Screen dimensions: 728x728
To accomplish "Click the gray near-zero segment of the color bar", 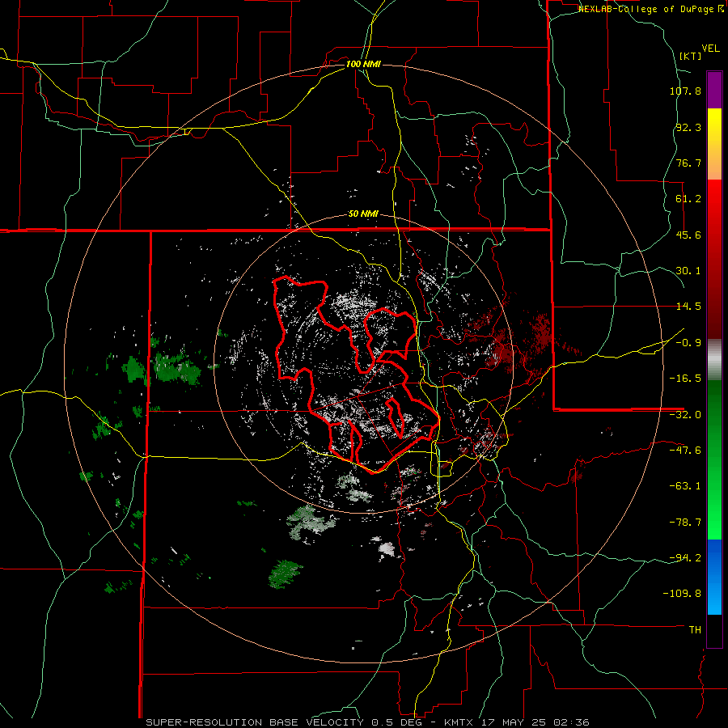I will coord(714,360).
